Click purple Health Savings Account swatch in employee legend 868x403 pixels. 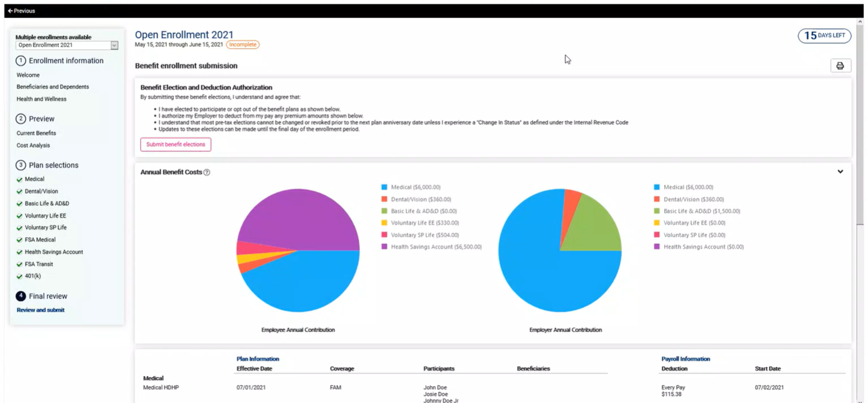click(384, 246)
